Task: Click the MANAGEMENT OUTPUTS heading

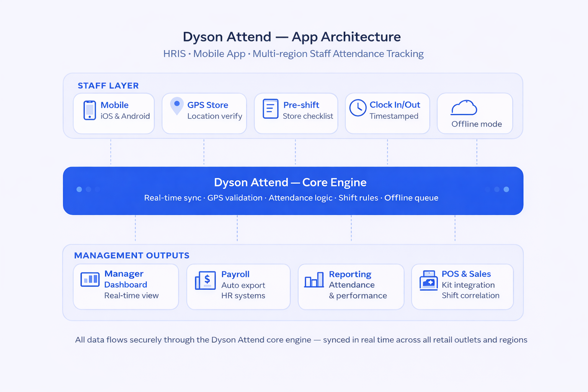Action: [132, 255]
